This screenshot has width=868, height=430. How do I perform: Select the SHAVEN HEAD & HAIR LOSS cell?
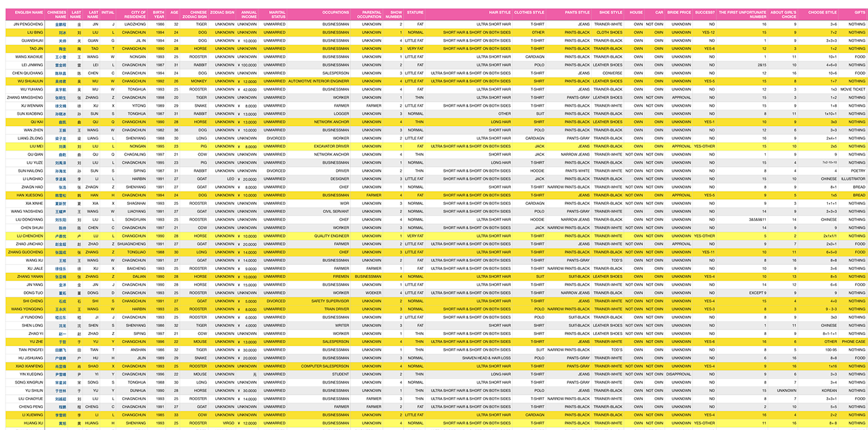(487, 358)
